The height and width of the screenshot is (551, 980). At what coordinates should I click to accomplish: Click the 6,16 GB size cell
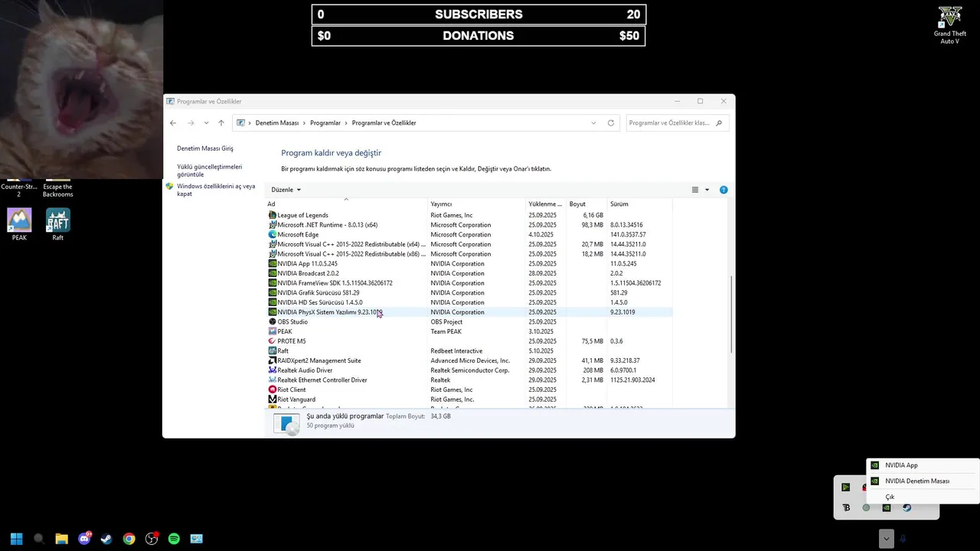click(x=593, y=216)
